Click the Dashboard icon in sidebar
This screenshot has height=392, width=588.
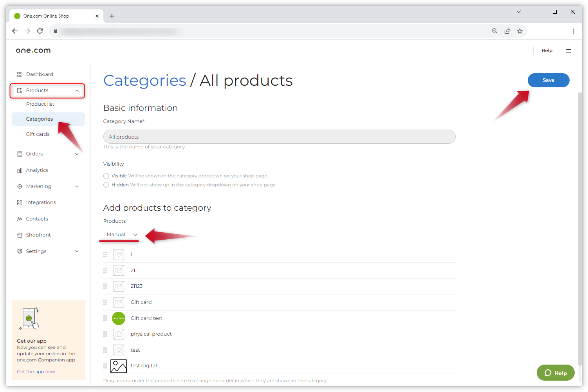(20, 74)
